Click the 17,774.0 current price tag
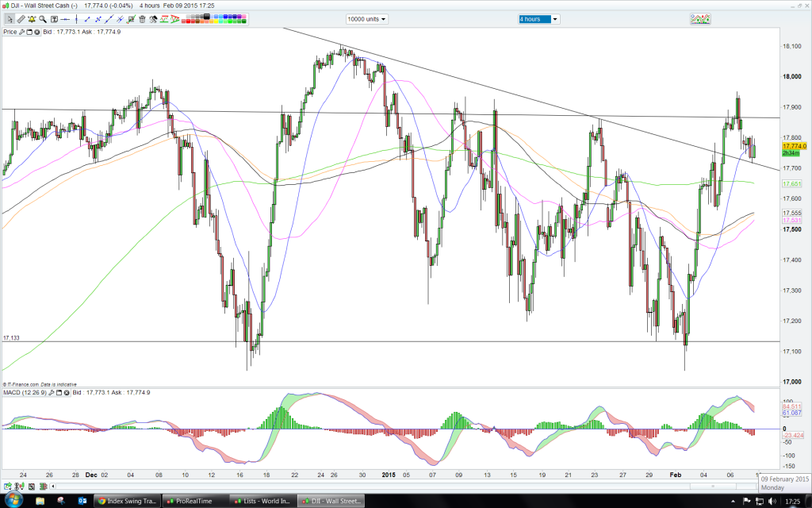The image size is (812, 508). click(x=795, y=146)
